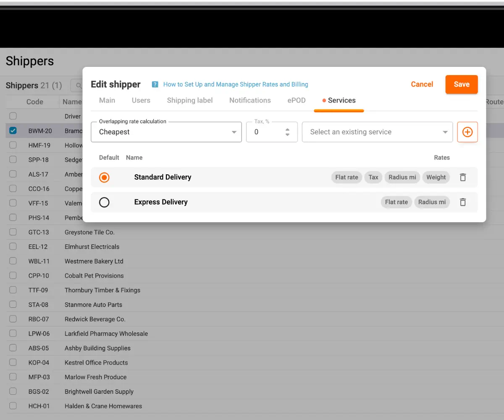
Task: Check the KOP-04 Kestrel Office Products checkbox
Action: 13,362
